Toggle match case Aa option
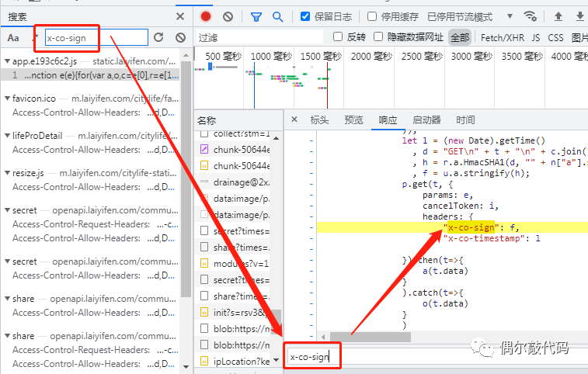 pos(13,38)
